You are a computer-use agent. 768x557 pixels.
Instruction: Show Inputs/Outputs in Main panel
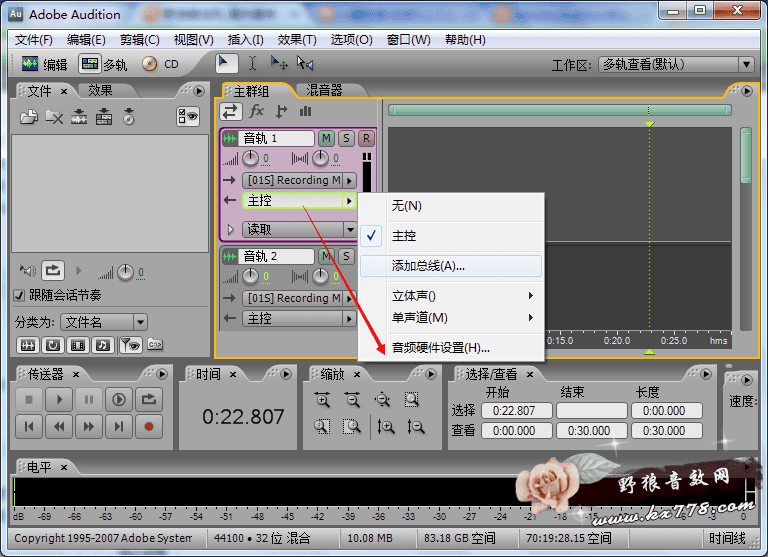(x=231, y=112)
